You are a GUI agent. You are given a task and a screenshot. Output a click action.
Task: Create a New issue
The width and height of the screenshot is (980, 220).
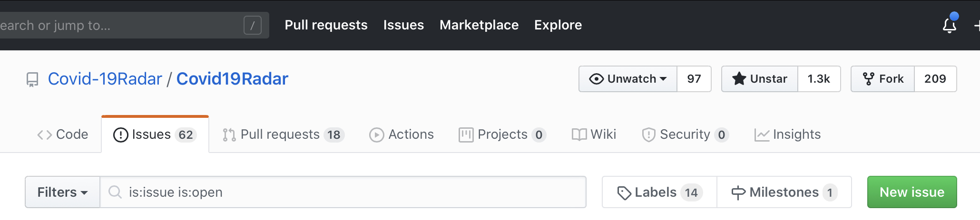pos(911,192)
